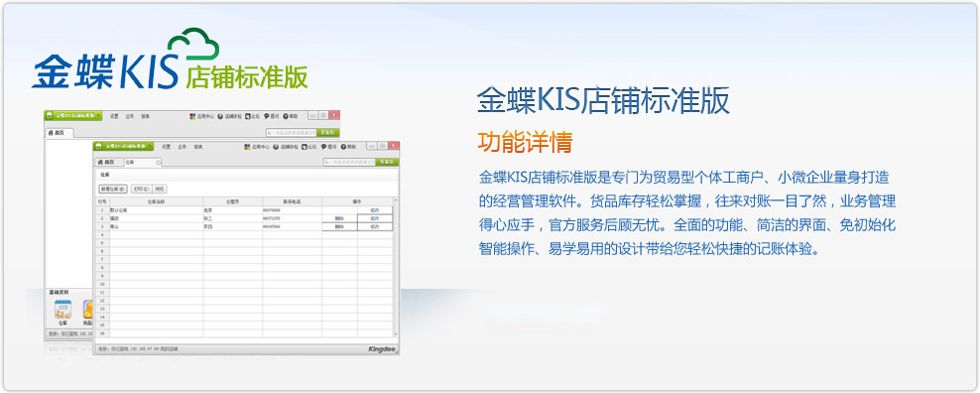The image size is (980, 393).
Task: Expand the green title dropdown in front window
Action: click(x=151, y=146)
